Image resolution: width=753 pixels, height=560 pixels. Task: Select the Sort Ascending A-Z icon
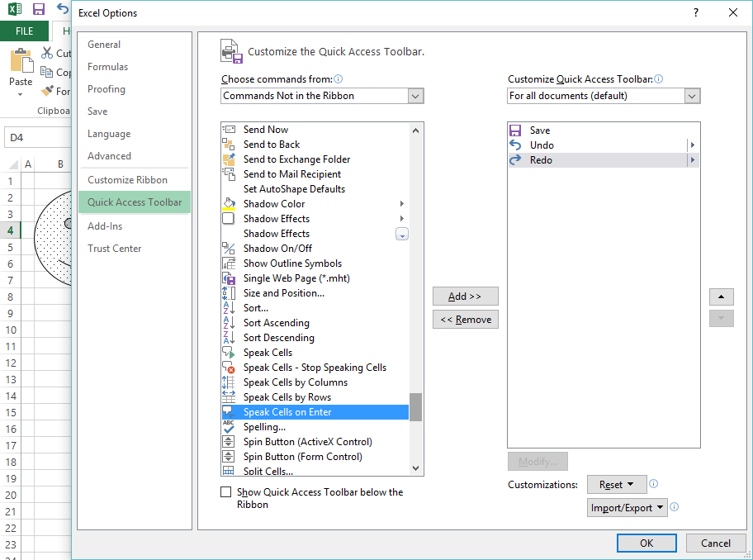[x=229, y=323]
